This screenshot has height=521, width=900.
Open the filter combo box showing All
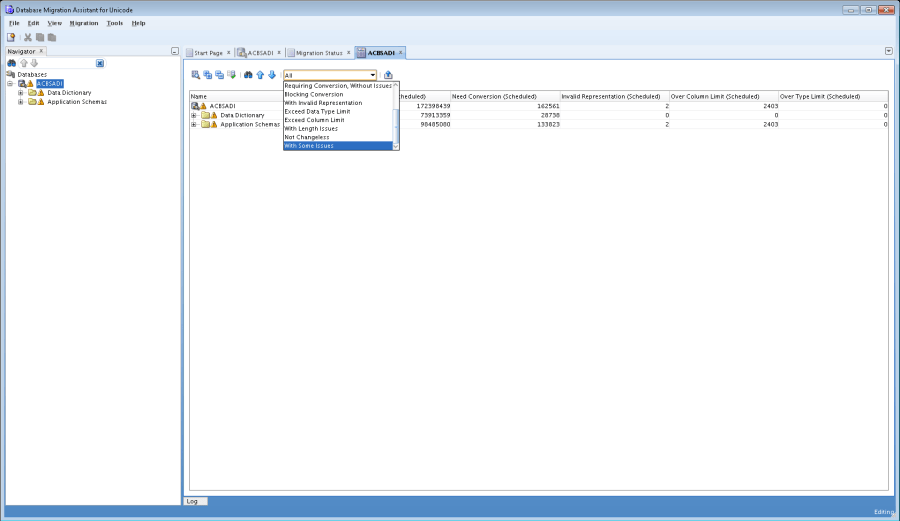point(330,75)
